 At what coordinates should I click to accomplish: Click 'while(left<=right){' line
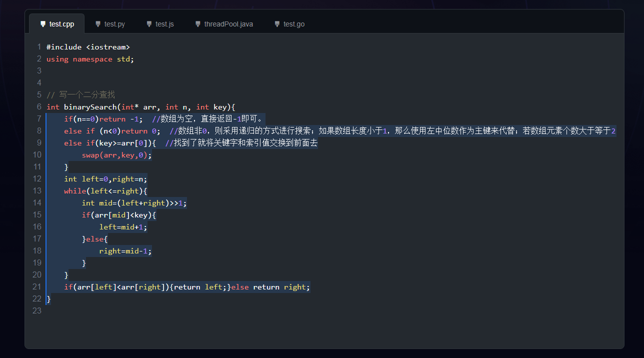[x=105, y=191]
